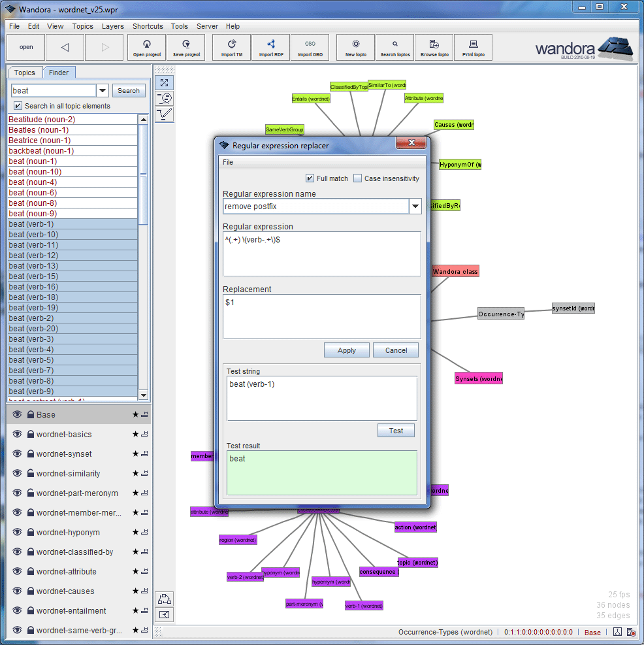644x645 pixels.
Task: Apply the regular expression replacement
Action: [x=346, y=350]
